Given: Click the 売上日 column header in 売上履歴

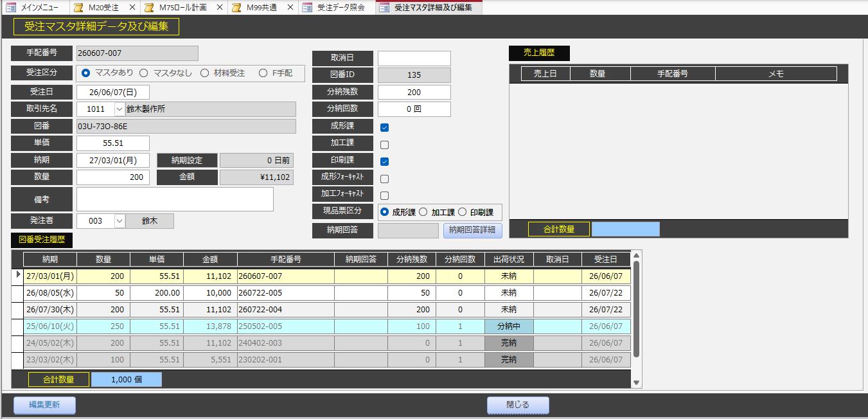Looking at the screenshot, I should [545, 74].
